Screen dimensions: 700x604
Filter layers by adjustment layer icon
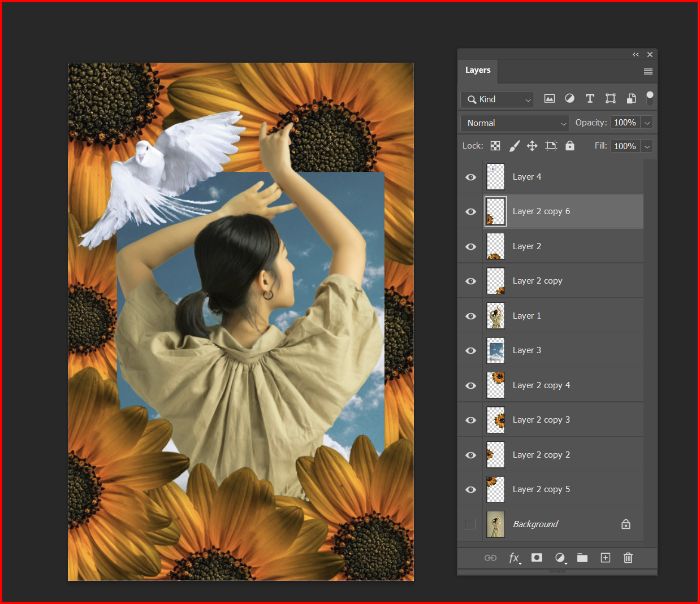(x=570, y=99)
